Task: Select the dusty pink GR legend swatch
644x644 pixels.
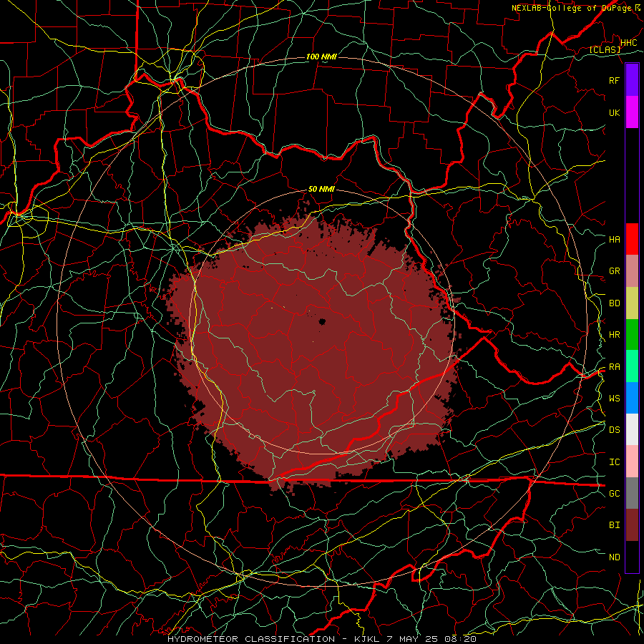Action: pos(632,271)
